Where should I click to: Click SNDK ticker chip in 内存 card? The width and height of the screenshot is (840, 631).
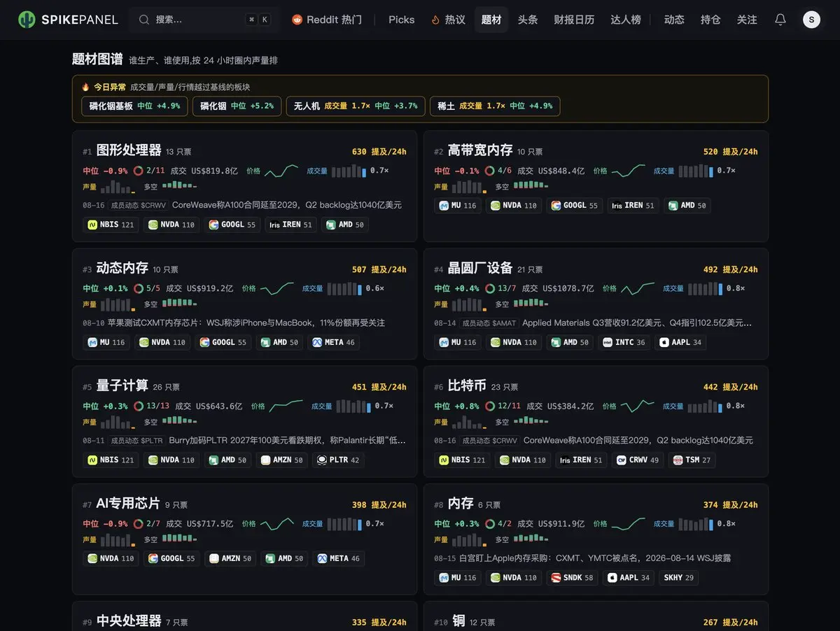point(573,577)
